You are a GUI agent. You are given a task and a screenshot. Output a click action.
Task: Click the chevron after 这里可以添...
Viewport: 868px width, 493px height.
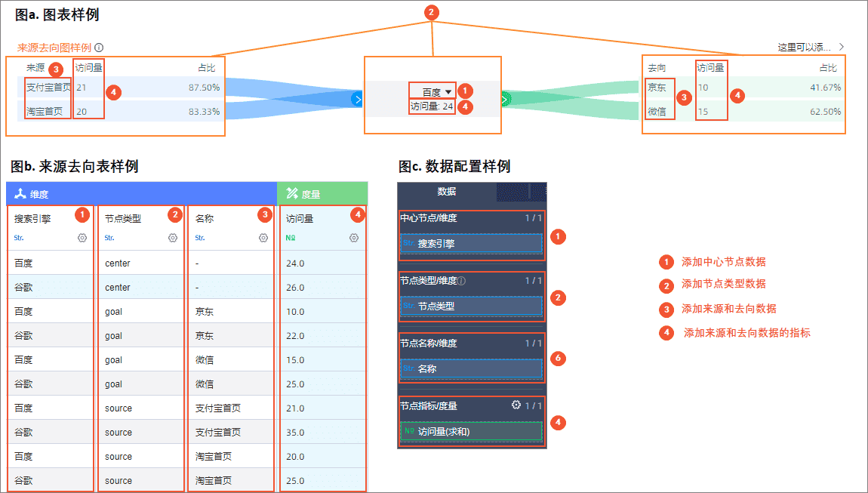click(841, 47)
